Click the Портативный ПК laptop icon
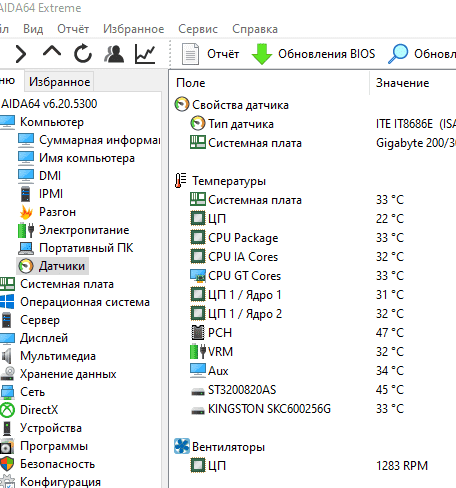Image resolution: width=456 pixels, height=488 pixels. coord(26,248)
